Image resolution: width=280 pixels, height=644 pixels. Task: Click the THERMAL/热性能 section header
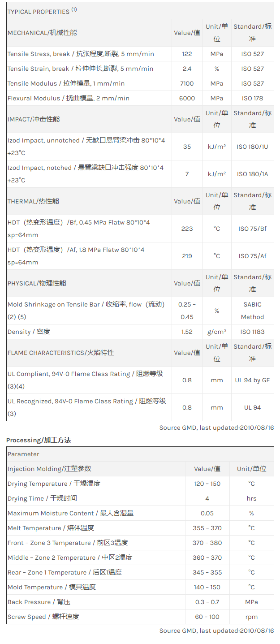tap(33, 201)
